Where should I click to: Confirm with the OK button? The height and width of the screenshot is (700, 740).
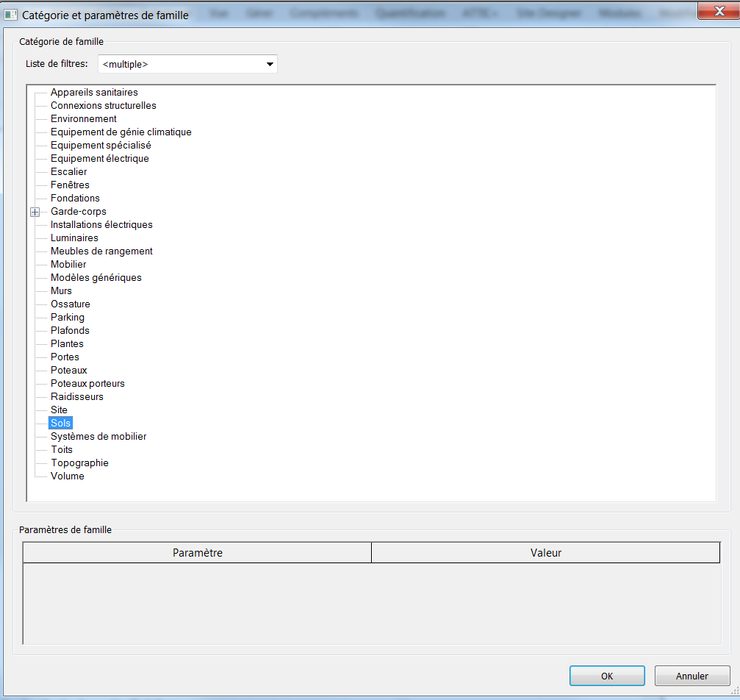(x=606, y=676)
